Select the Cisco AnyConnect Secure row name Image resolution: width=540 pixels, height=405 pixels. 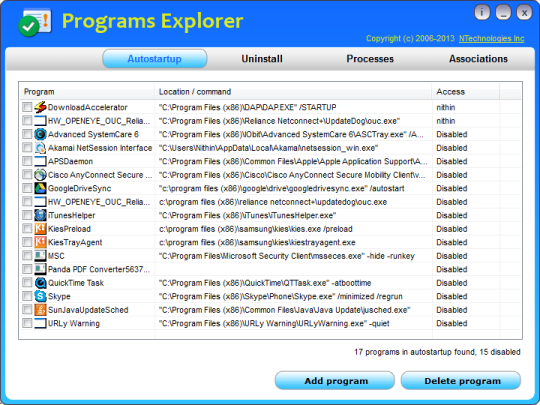pos(100,175)
